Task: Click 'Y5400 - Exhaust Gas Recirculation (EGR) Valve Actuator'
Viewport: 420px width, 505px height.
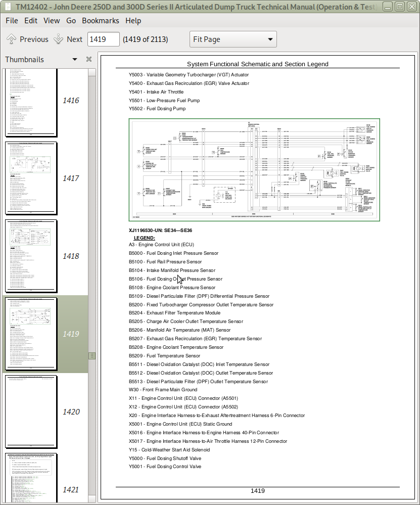Action: (x=189, y=83)
